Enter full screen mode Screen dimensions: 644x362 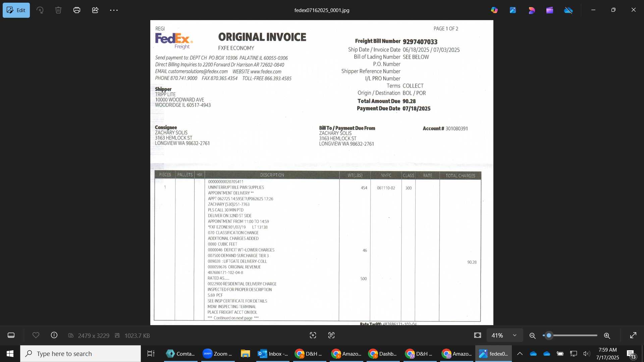coord(633,336)
